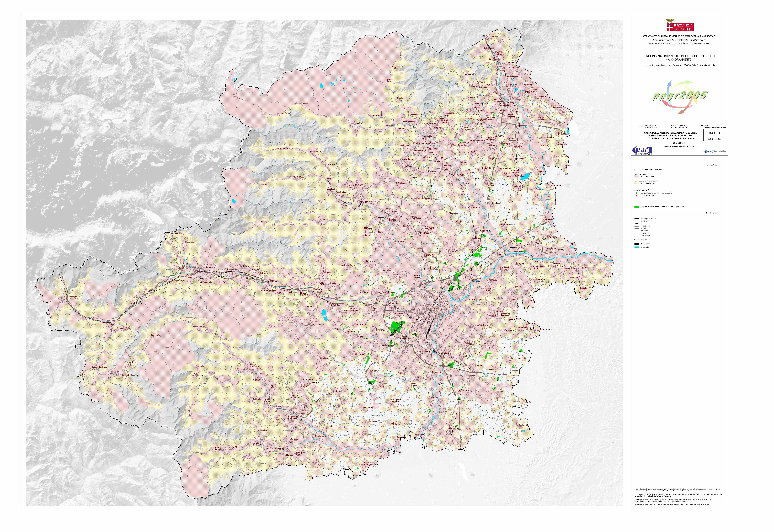Click the Pino Torinese label on the map
Image resolution: width=774 pixels, height=532 pixels.
click(482, 325)
